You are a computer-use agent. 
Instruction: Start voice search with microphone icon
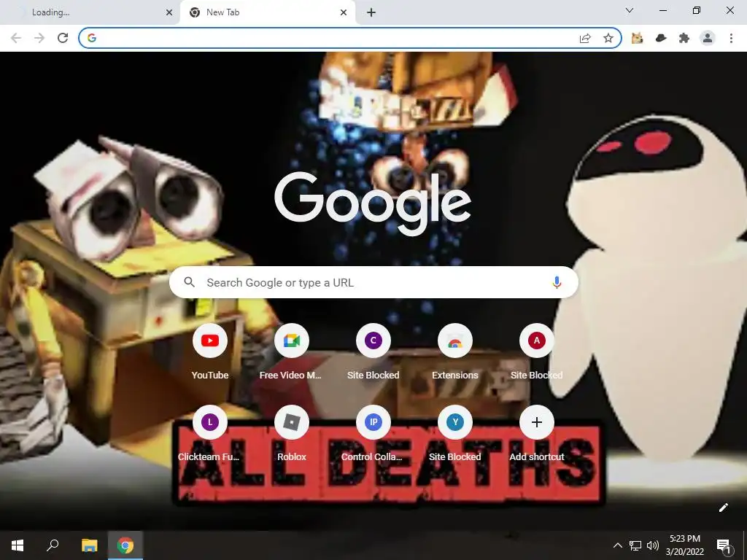pyautogui.click(x=557, y=282)
